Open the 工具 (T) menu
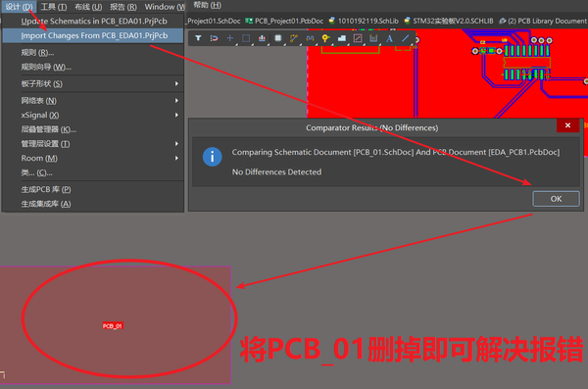This screenshot has width=588, height=389. pos(54,7)
